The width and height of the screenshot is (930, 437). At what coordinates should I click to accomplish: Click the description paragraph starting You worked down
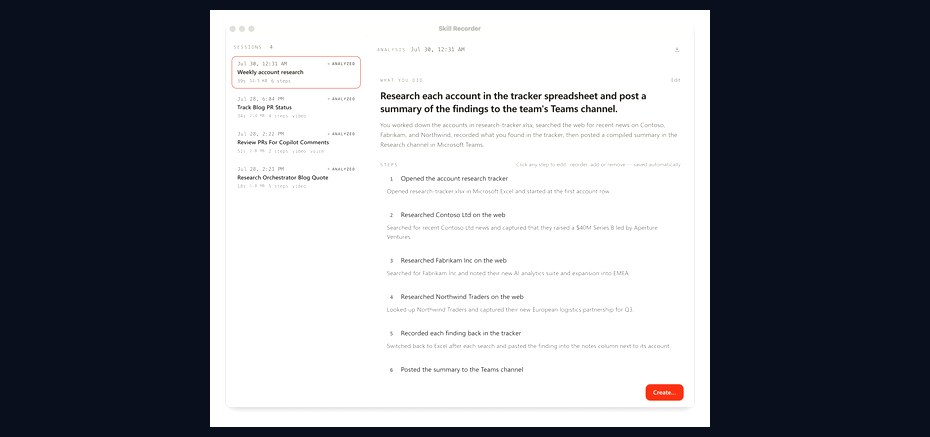click(528, 135)
